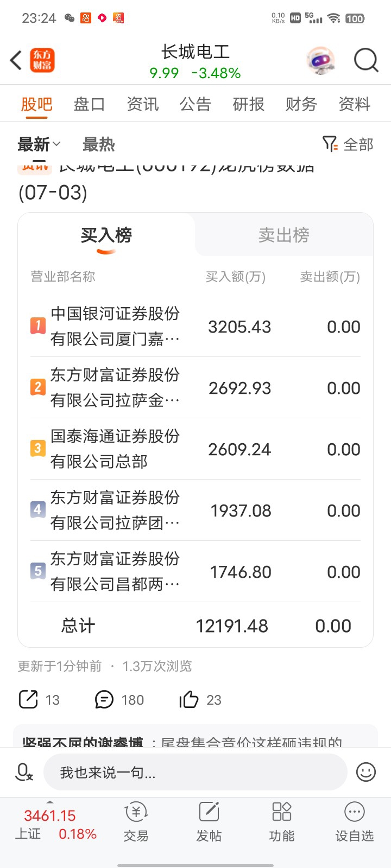Tap the voice input microphone icon
The height and width of the screenshot is (868, 391).
24,772
